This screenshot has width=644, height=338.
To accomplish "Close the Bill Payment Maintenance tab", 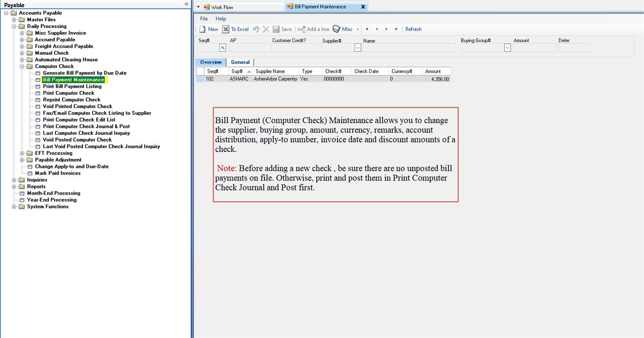I will tap(363, 7).
